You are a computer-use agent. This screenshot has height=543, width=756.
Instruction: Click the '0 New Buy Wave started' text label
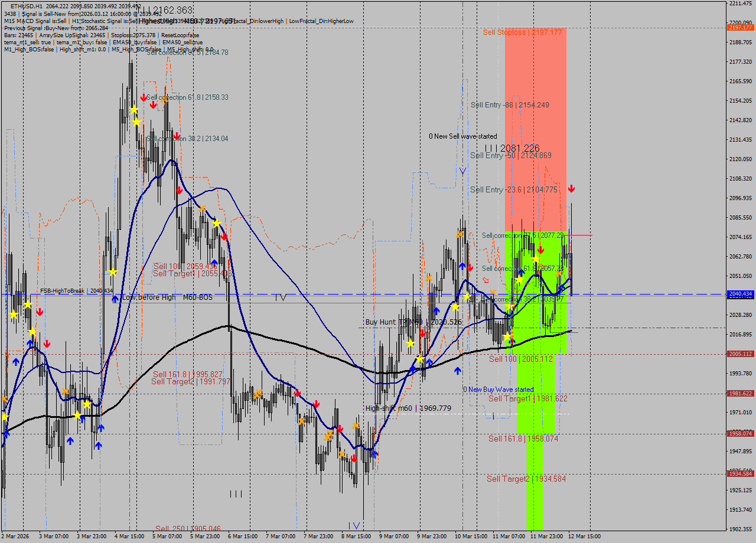coord(499,390)
